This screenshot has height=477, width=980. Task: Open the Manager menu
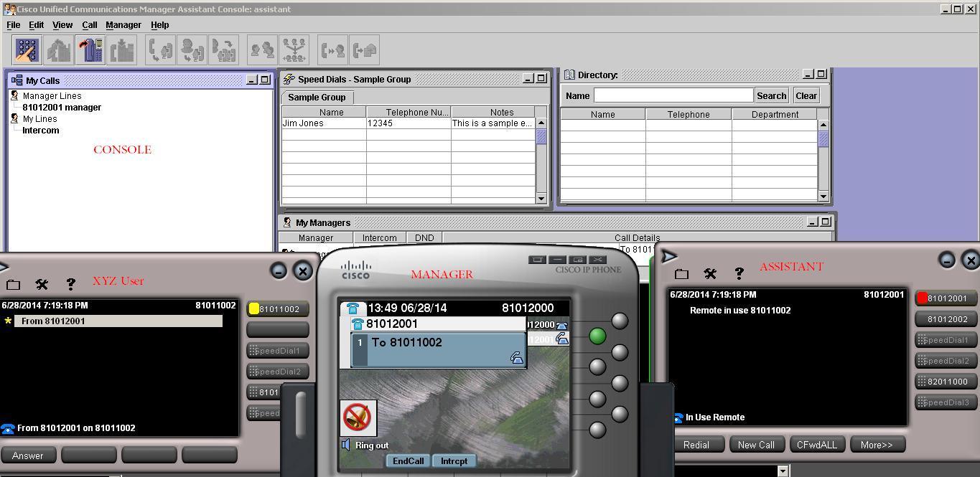pyautogui.click(x=123, y=24)
